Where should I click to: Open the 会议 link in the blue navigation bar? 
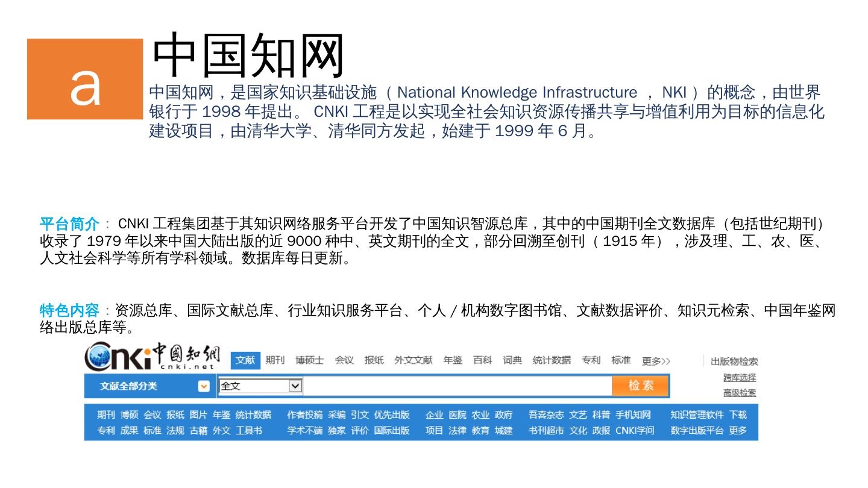153,414
